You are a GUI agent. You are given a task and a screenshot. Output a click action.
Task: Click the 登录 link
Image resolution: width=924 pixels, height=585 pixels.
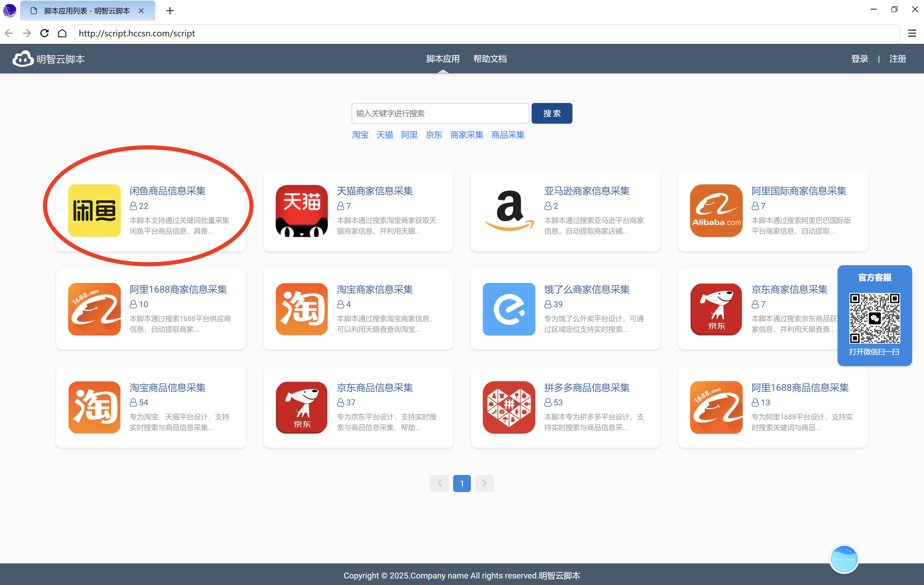(x=859, y=59)
